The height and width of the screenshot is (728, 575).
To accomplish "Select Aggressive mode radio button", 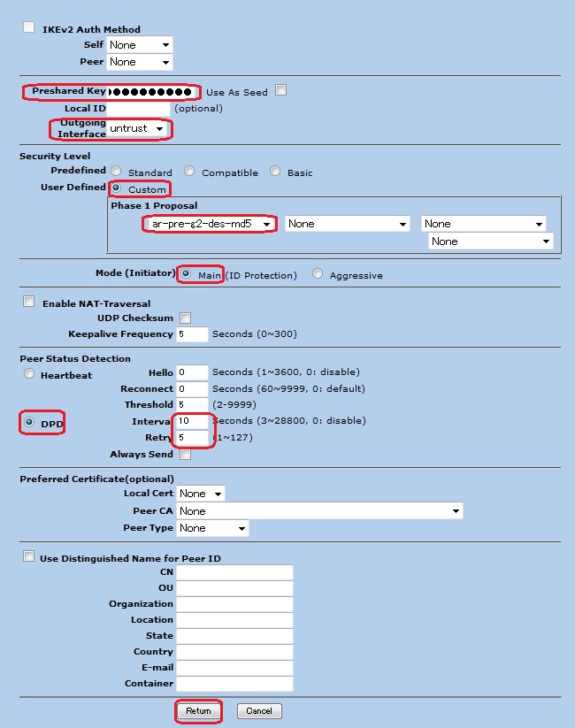I will tap(318, 274).
